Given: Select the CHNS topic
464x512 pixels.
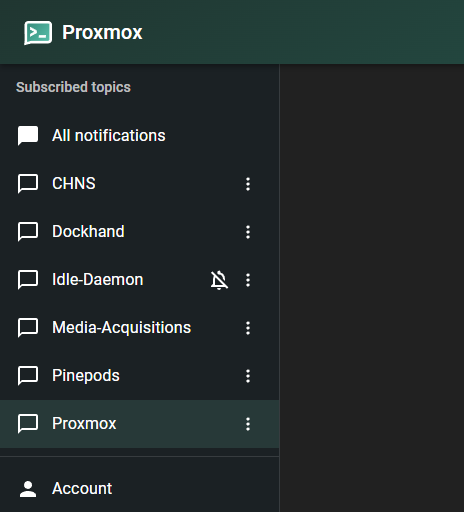Looking at the screenshot, I should coord(139,184).
